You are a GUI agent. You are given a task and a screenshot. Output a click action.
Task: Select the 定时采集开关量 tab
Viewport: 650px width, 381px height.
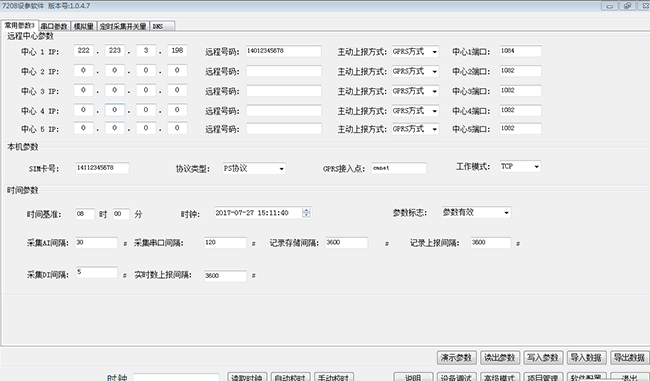[x=123, y=27]
